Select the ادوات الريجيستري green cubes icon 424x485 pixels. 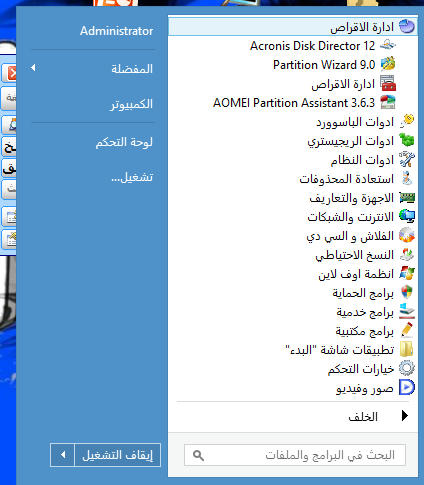pyautogui.click(x=407, y=140)
